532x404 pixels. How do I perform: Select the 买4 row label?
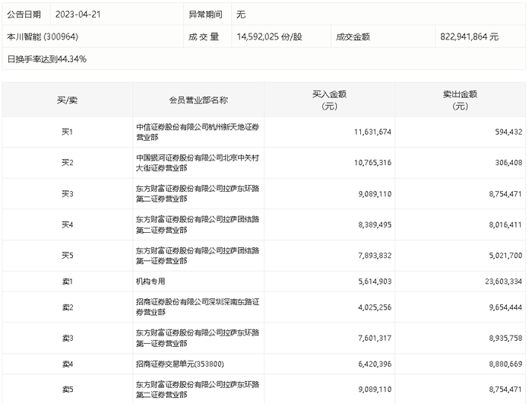click(x=67, y=224)
